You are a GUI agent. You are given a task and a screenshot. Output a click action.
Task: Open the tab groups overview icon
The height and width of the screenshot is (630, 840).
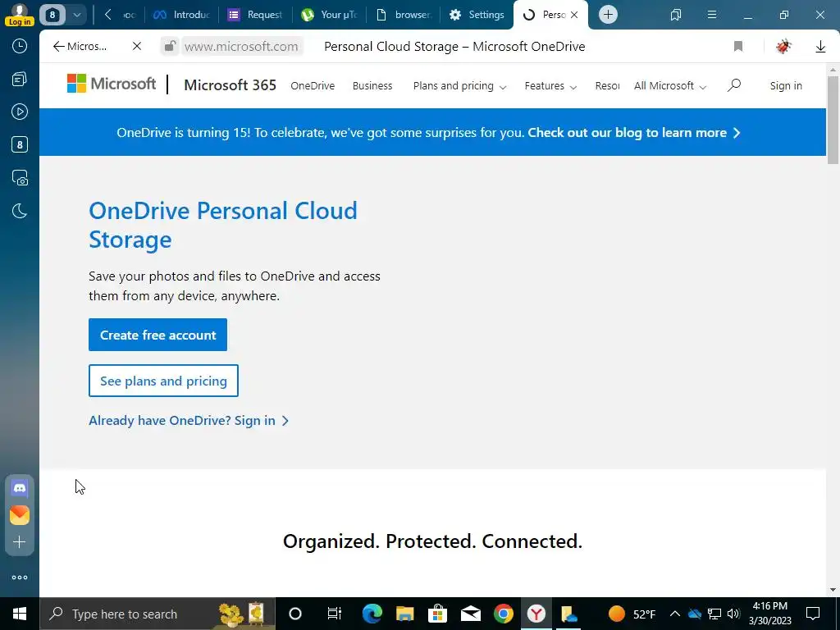coord(676,15)
